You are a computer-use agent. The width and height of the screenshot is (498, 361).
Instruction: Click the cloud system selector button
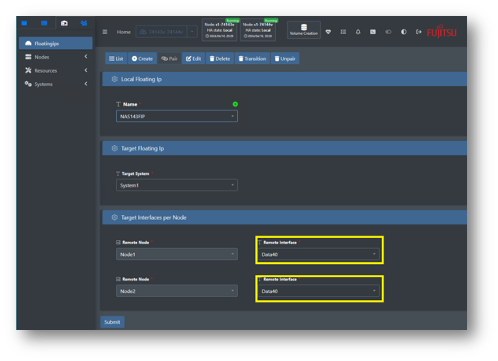[162, 32]
